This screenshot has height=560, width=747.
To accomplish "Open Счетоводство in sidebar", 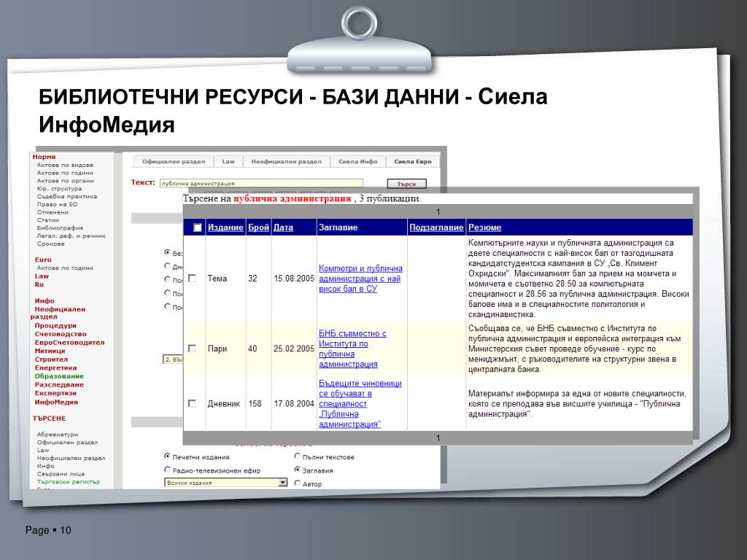I will pyautogui.click(x=61, y=334).
